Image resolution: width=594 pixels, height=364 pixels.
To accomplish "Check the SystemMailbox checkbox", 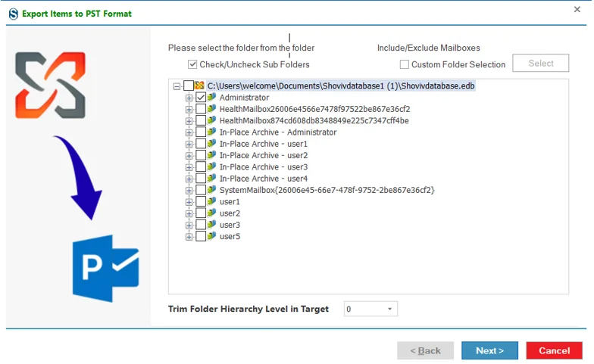I will click(201, 190).
